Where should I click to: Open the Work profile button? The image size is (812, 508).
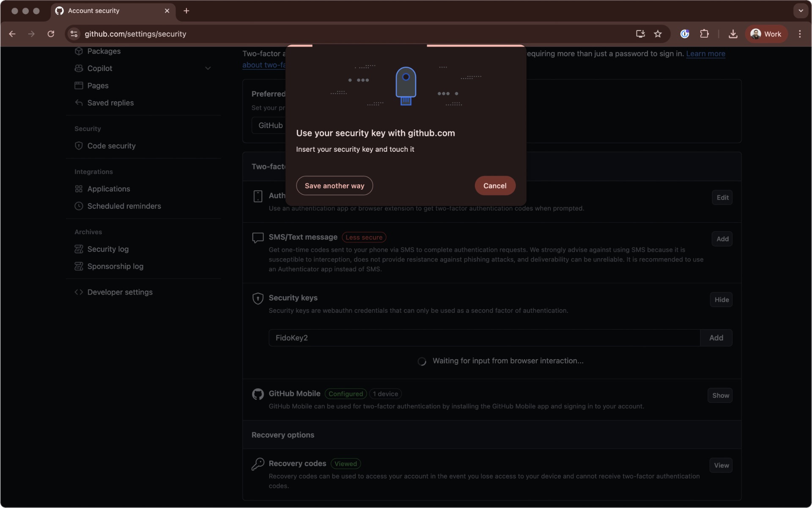coord(766,34)
